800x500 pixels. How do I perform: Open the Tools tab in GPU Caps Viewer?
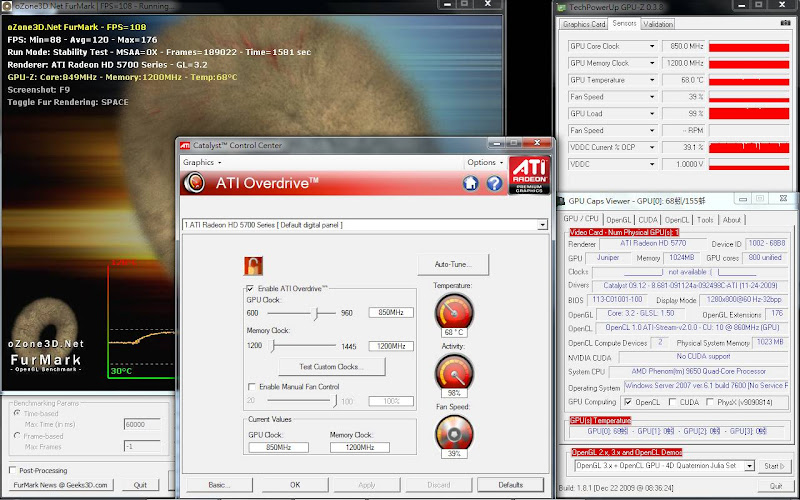(x=705, y=220)
